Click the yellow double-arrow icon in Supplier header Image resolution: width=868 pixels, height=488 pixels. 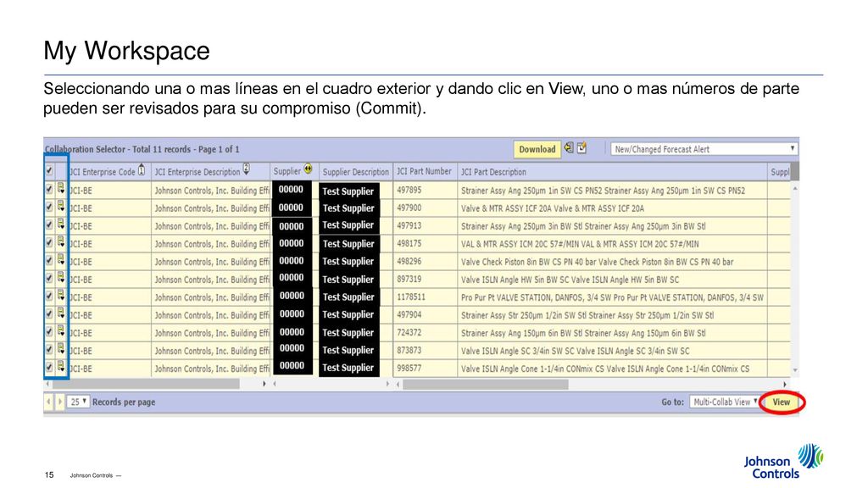pos(309,169)
